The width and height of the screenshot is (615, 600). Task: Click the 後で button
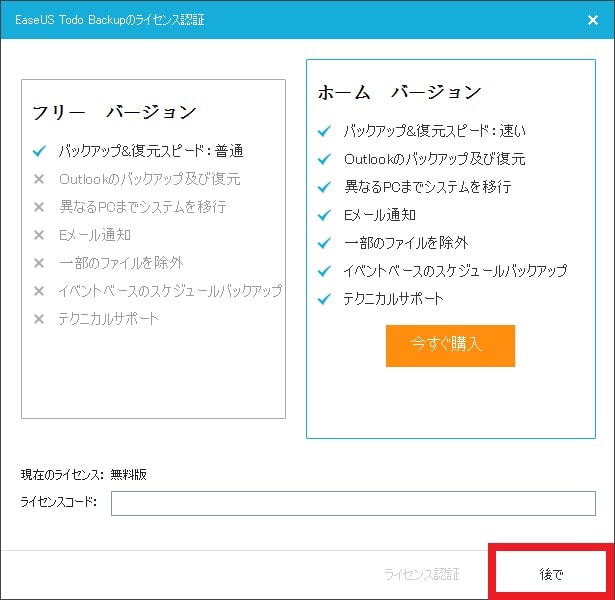coord(551,574)
